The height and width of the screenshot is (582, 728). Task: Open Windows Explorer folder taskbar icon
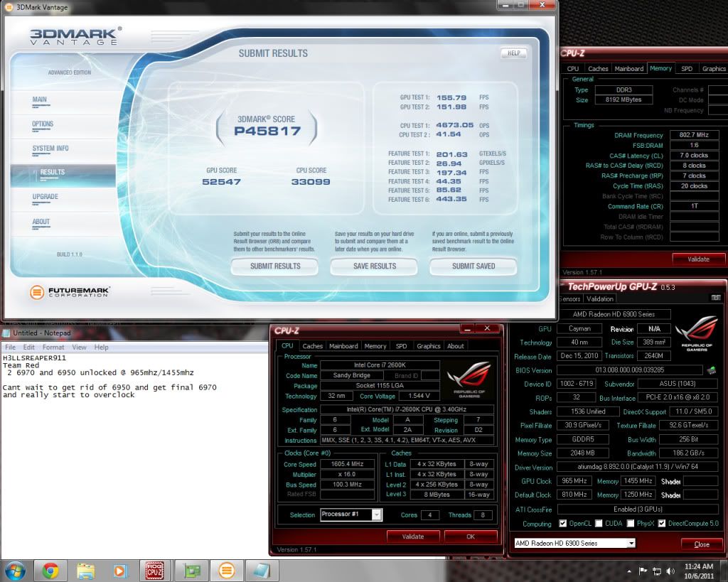click(85, 571)
